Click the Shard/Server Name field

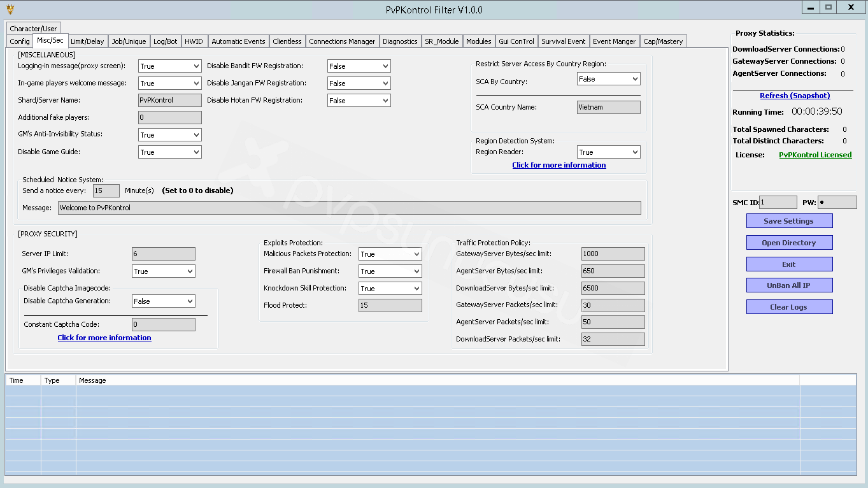coord(169,101)
